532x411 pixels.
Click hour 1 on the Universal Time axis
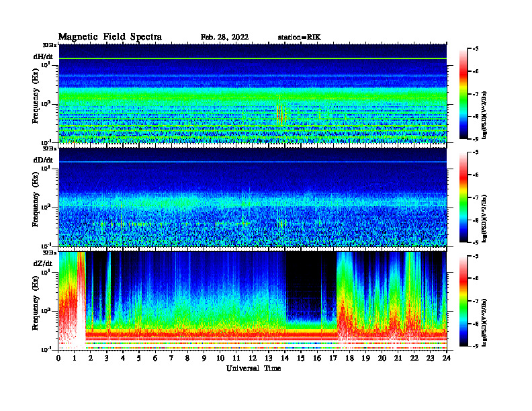(x=75, y=359)
